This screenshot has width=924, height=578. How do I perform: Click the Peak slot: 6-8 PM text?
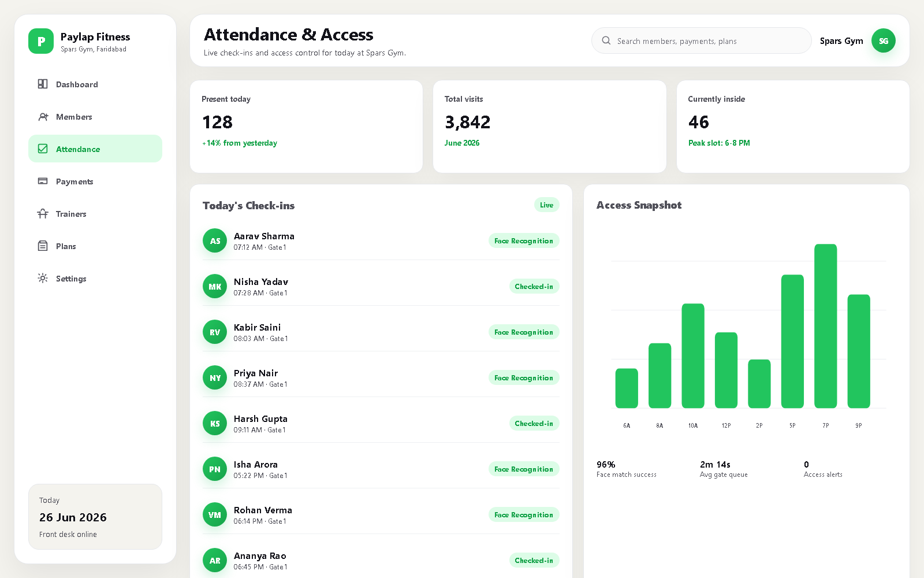coord(719,143)
